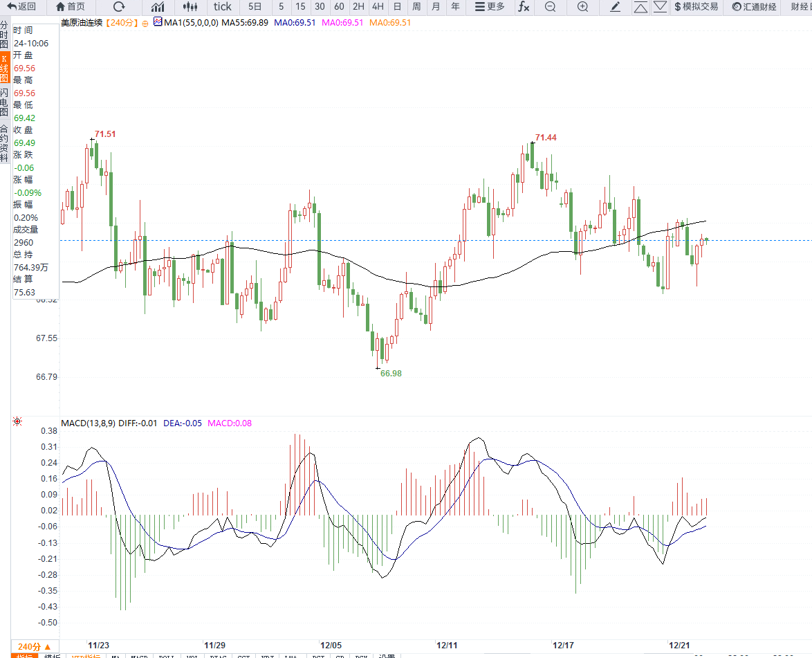812x658 pixels.
Task: Click the magenta MACD:0.08 label
Action: 230,423
